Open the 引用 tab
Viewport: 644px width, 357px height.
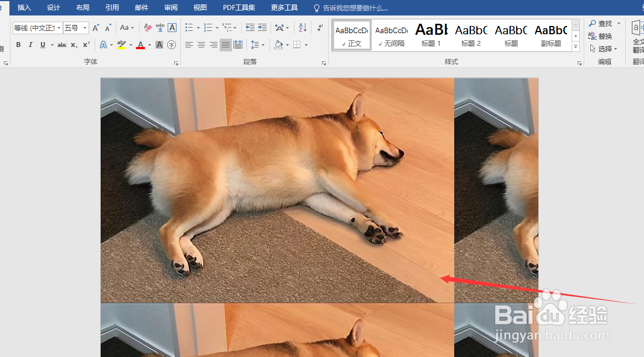112,8
